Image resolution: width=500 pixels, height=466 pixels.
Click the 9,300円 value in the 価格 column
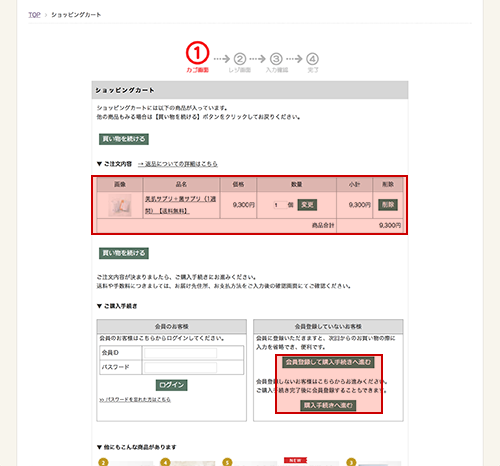[244, 205]
